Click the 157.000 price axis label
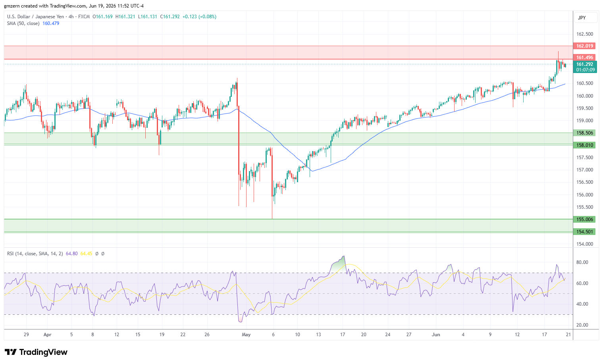This screenshot has width=603, height=364. [x=585, y=170]
